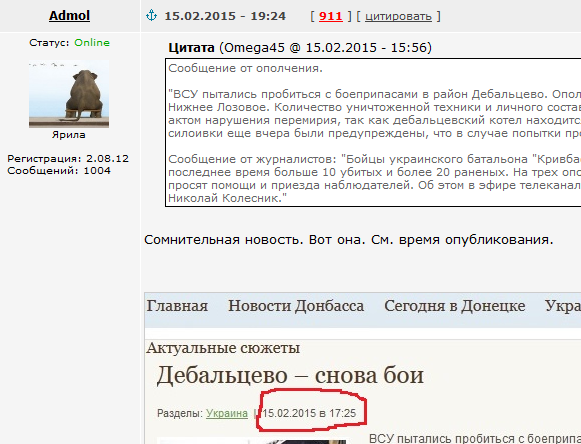Click the Online status text
Image resolution: width=581 pixels, height=444 pixels.
92,43
